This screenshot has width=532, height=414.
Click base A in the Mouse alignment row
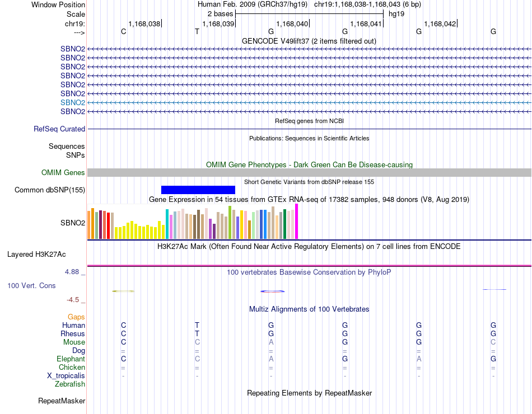[271, 342]
